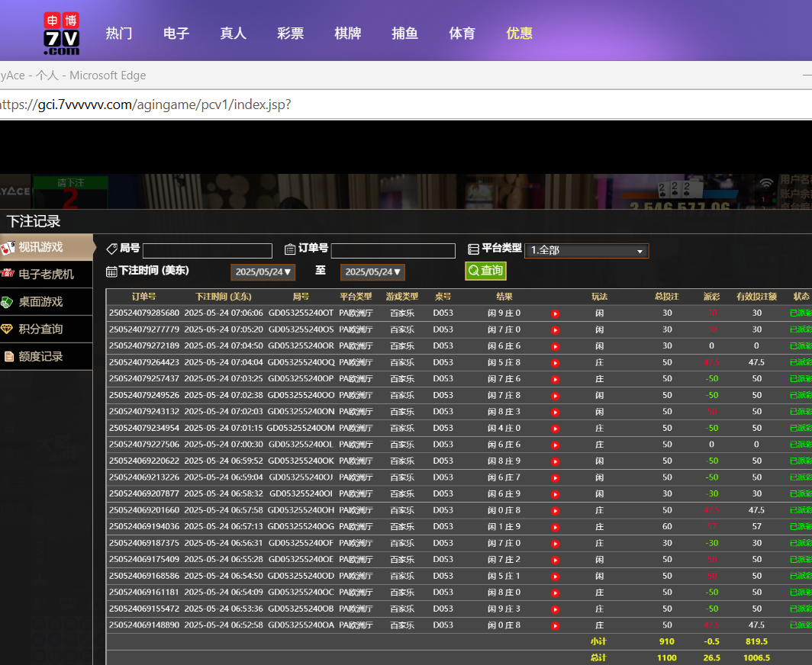Open the 真人 navigation menu item

pos(233,34)
